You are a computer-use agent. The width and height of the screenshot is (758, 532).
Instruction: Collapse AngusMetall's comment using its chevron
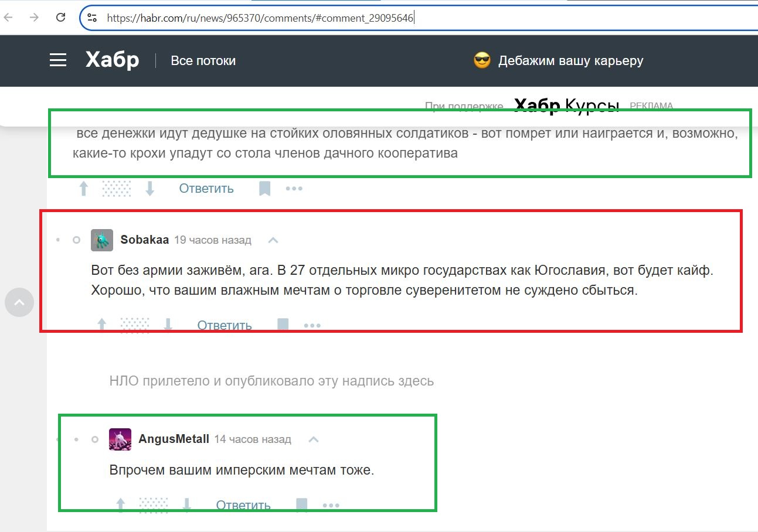tap(313, 438)
